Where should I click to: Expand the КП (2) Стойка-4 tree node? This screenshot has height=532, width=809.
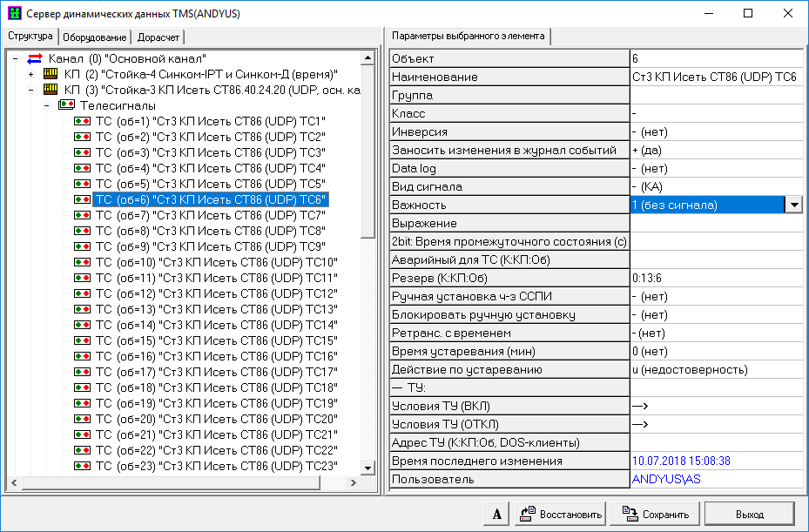click(31, 74)
